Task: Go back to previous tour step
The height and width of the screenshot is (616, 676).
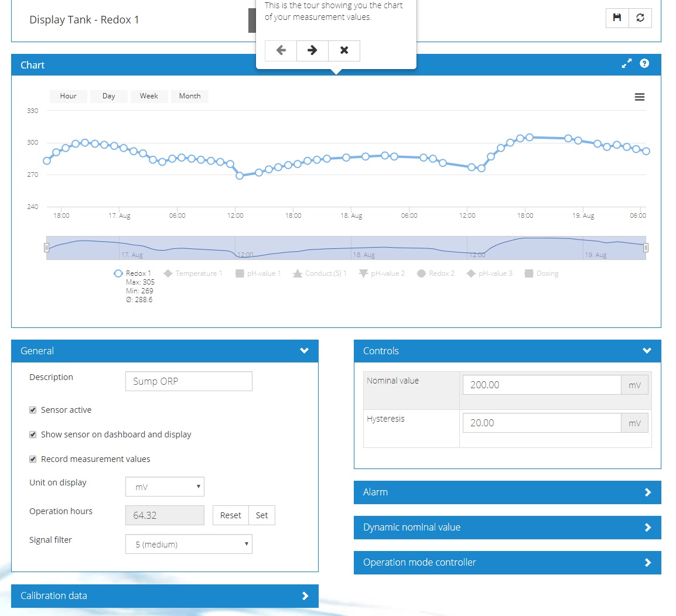Action: [281, 50]
